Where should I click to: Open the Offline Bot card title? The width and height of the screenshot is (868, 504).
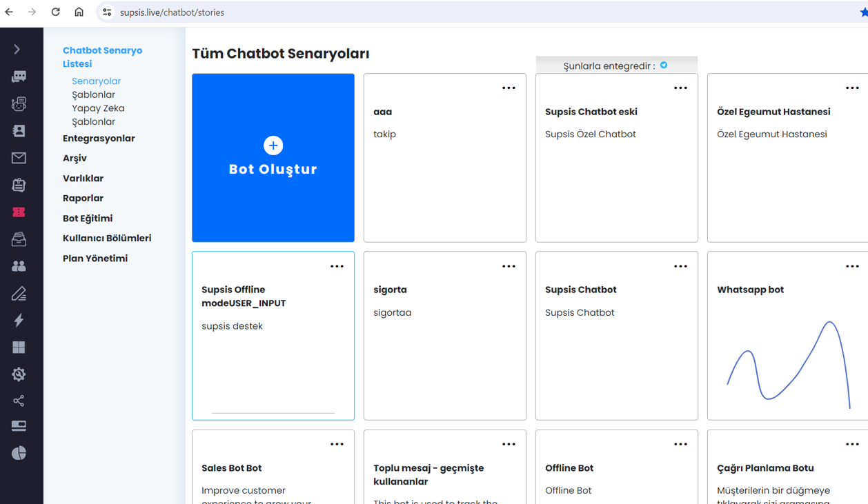(569, 468)
